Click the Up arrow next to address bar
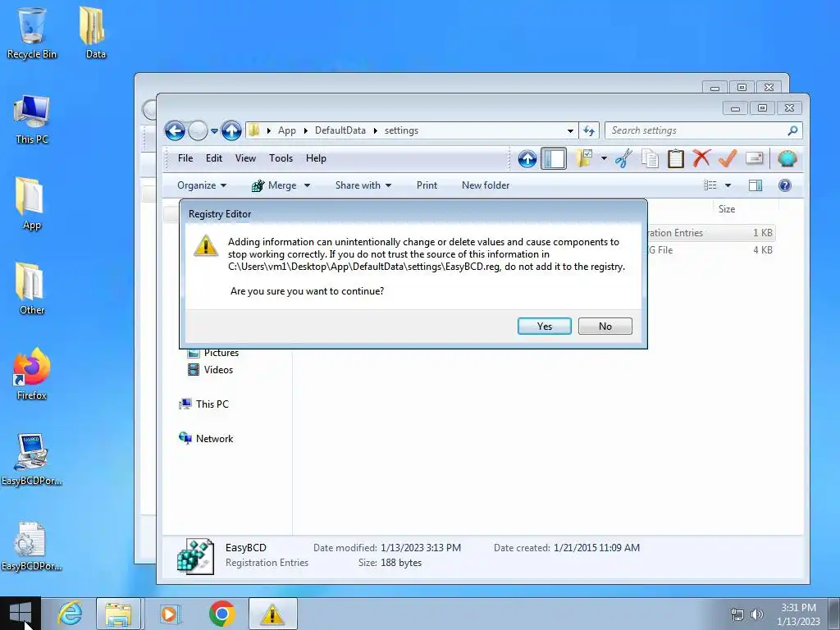This screenshot has width=840, height=630. click(231, 130)
